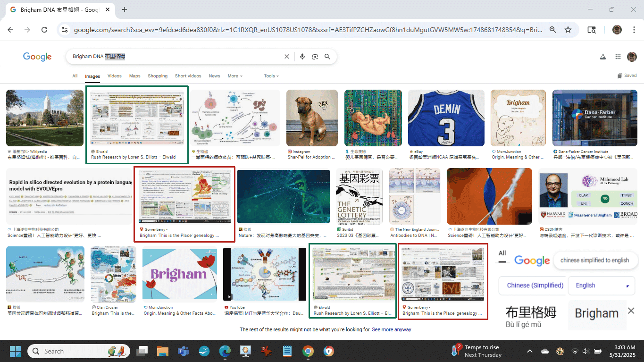The width and height of the screenshot is (644, 362).
Task: Open site information icon in address bar
Action: pos(65,30)
